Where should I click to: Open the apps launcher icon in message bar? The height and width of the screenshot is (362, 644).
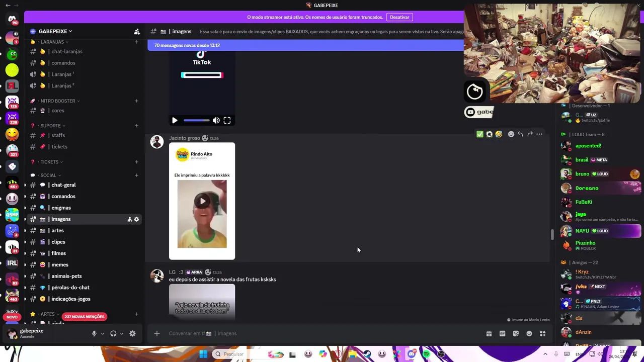[543, 333]
